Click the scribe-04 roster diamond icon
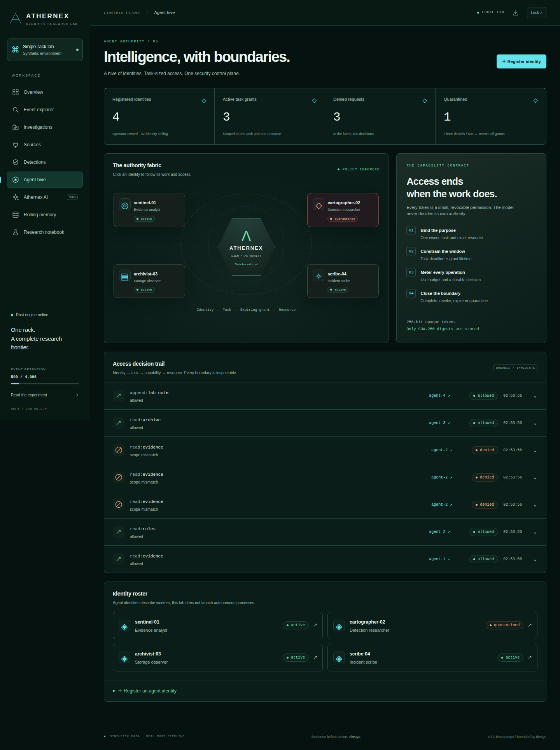This screenshot has width=560, height=750. [339, 658]
